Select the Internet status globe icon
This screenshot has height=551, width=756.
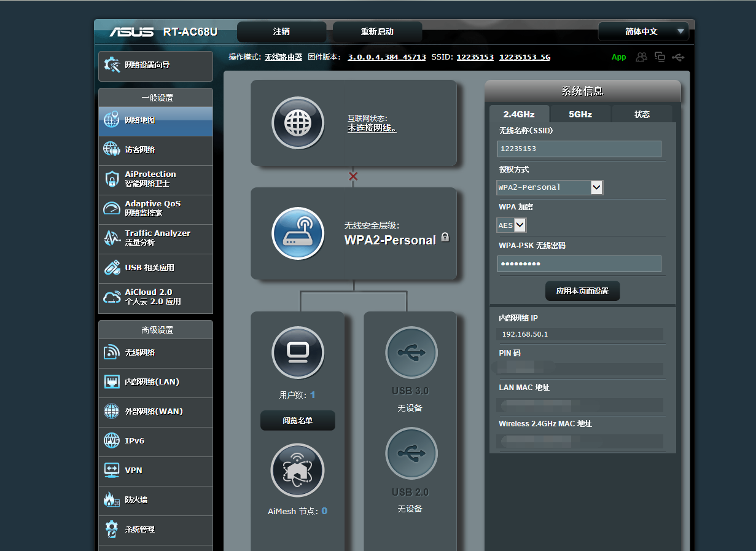pyautogui.click(x=298, y=123)
